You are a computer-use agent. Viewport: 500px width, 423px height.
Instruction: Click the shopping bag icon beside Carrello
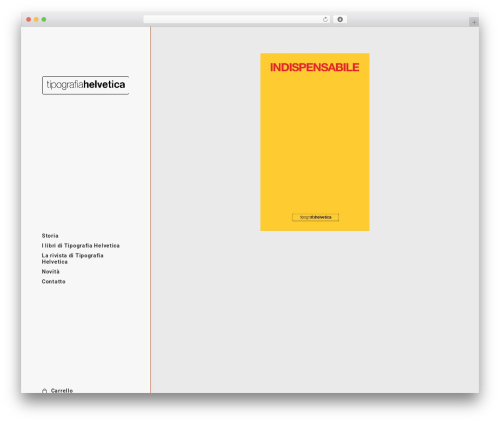(x=45, y=391)
